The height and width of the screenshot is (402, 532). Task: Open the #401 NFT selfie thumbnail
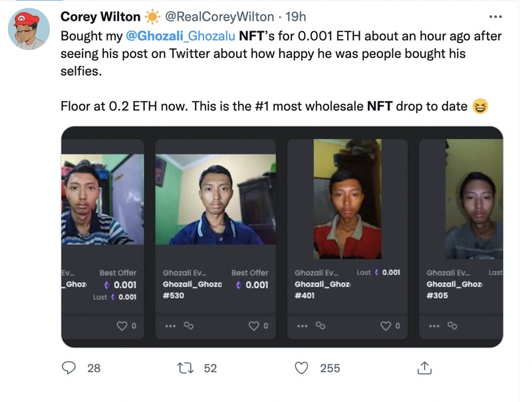pos(346,199)
